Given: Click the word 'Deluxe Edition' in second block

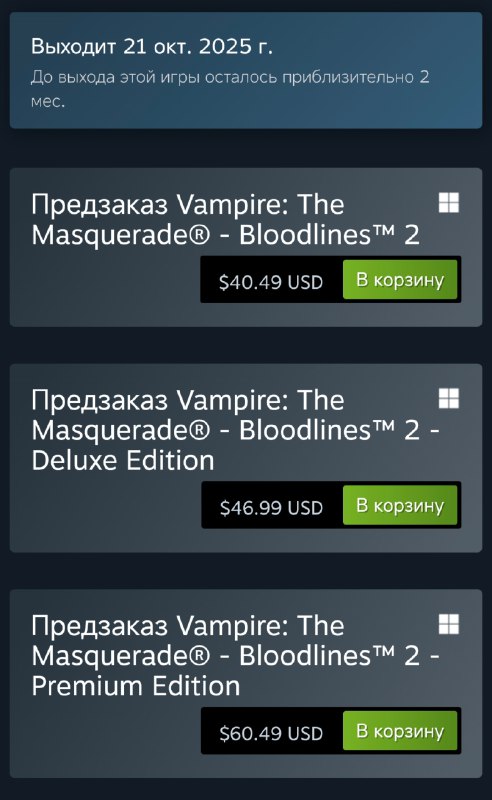Looking at the screenshot, I should (x=122, y=461).
